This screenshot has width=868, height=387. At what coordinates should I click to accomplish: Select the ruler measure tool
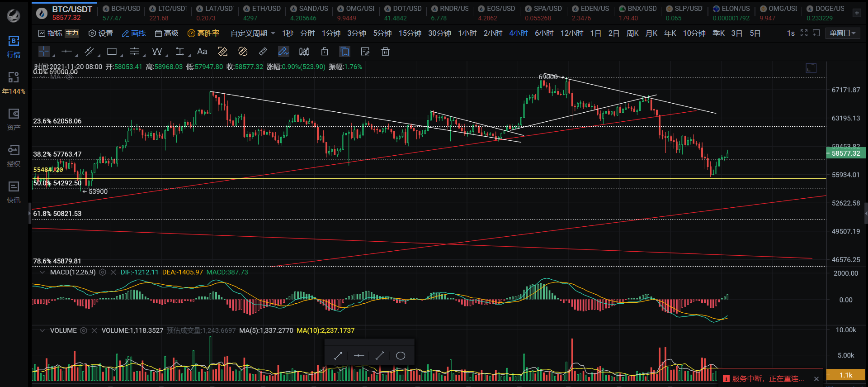click(263, 52)
